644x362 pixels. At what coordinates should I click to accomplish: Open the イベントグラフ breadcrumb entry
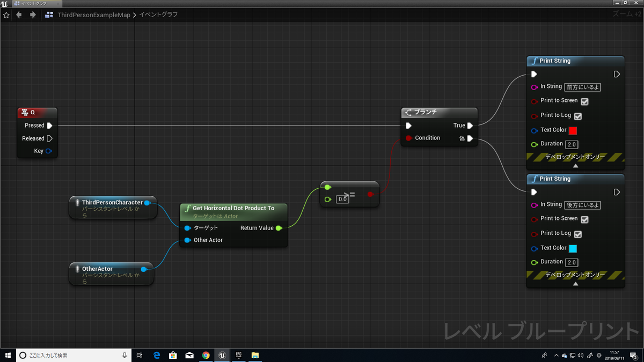pyautogui.click(x=158, y=15)
